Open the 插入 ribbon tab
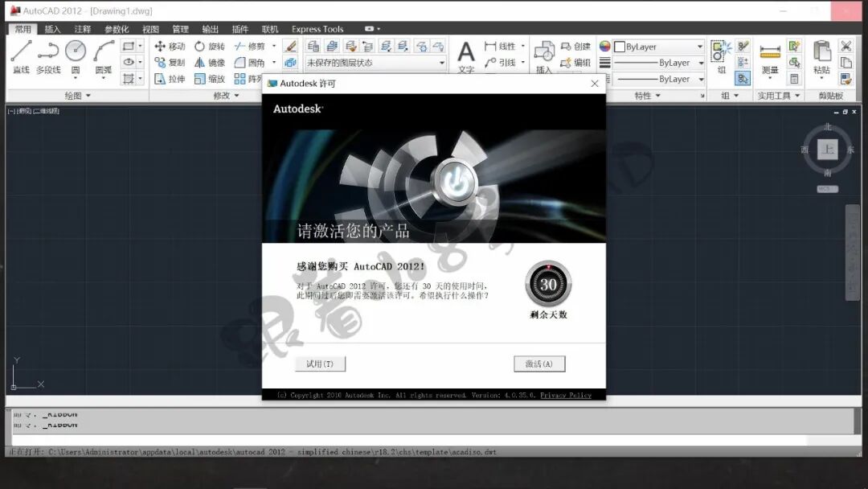 coord(52,29)
